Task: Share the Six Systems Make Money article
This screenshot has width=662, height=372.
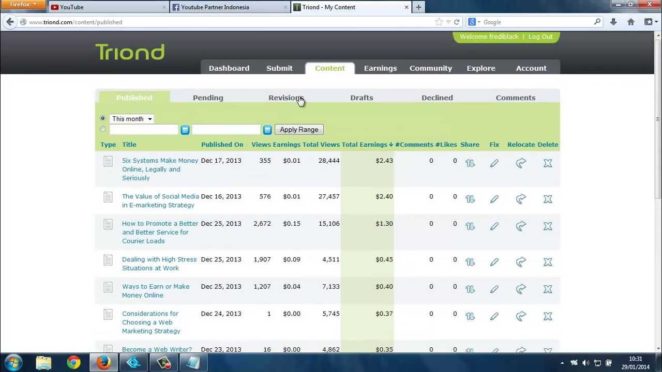Action: point(470,163)
